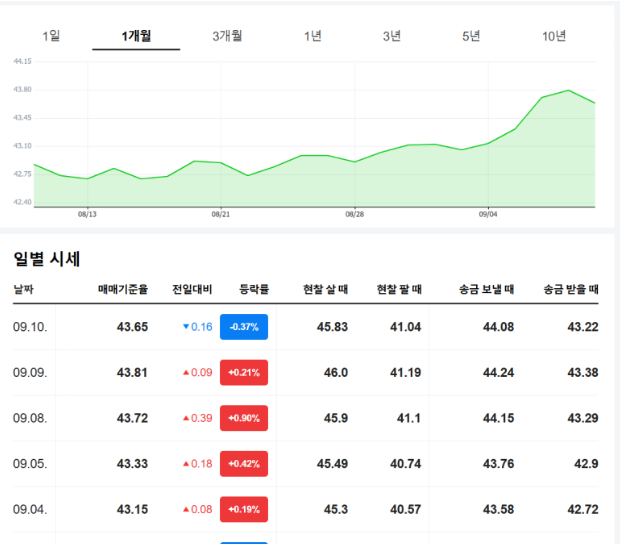Screen dimensions: 620x544
Task: Click the red up arrow 0.39 change
Action: pos(197,418)
